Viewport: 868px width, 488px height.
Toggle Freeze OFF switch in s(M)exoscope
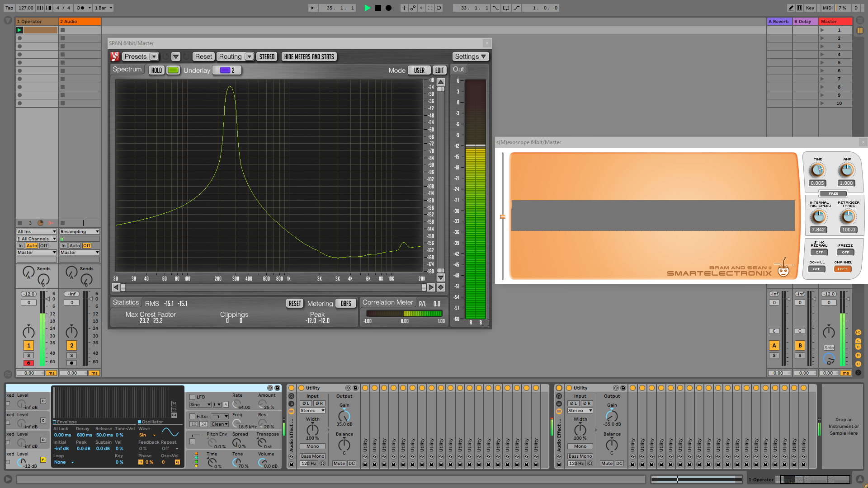845,252
